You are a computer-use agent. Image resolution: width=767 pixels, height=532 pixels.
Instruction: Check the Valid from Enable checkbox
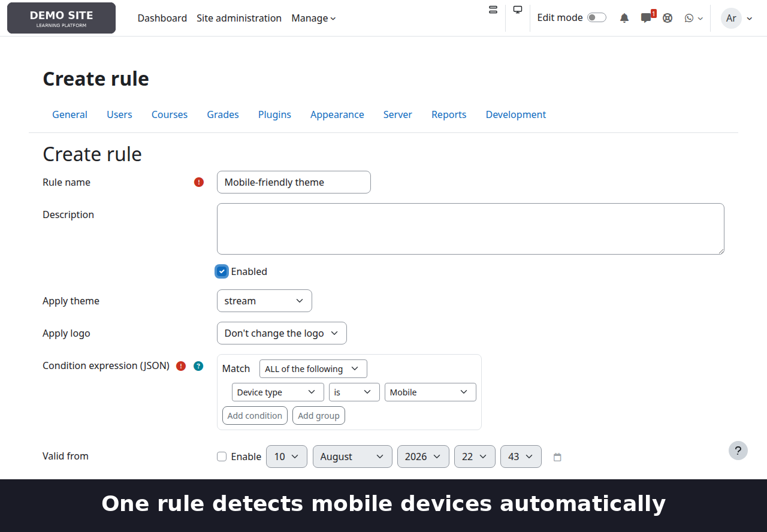click(222, 457)
